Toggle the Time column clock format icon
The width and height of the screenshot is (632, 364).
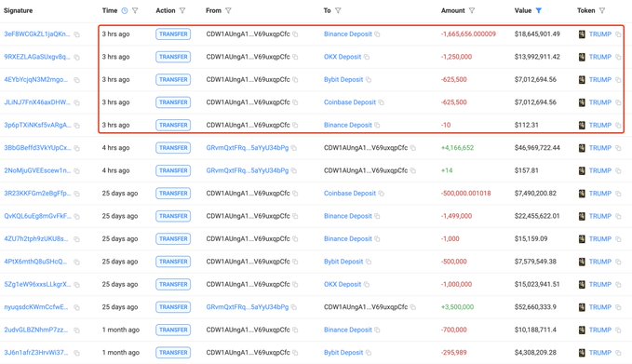coord(125,11)
